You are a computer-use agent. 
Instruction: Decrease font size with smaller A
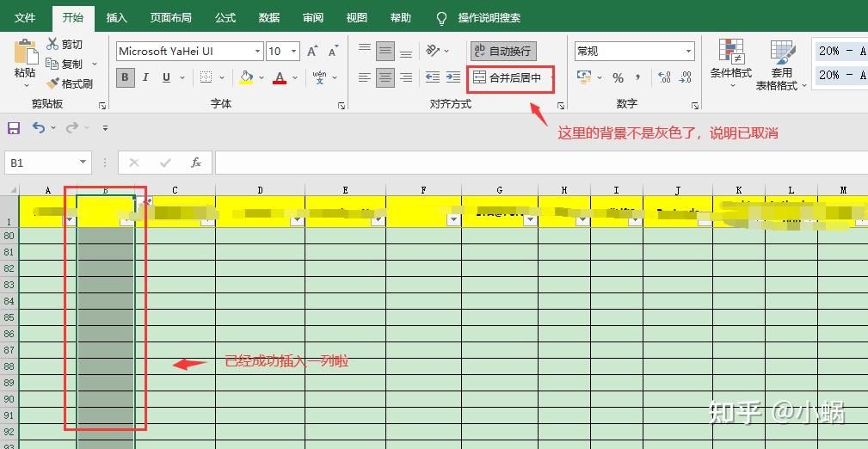point(333,52)
